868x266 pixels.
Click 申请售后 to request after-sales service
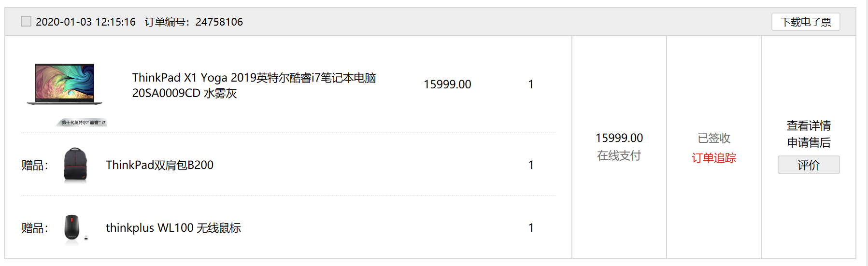click(x=809, y=142)
